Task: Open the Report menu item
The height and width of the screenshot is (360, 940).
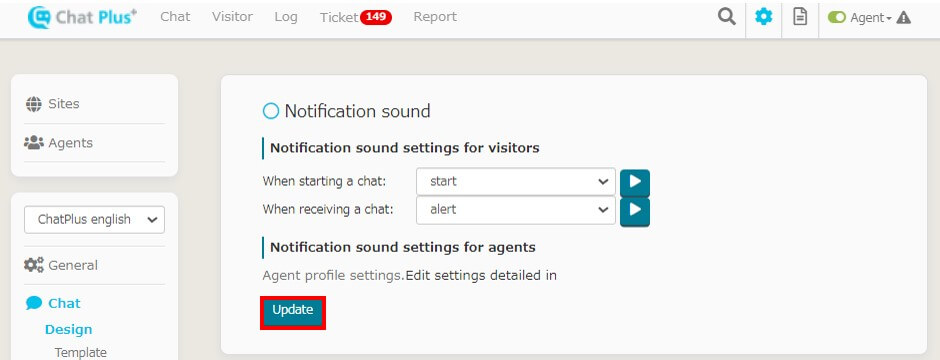Action: tap(435, 17)
